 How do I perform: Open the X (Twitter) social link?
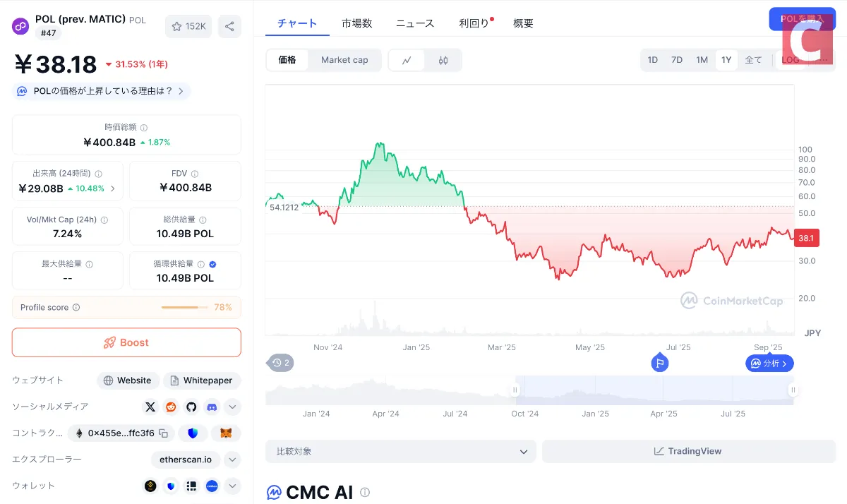[150, 407]
